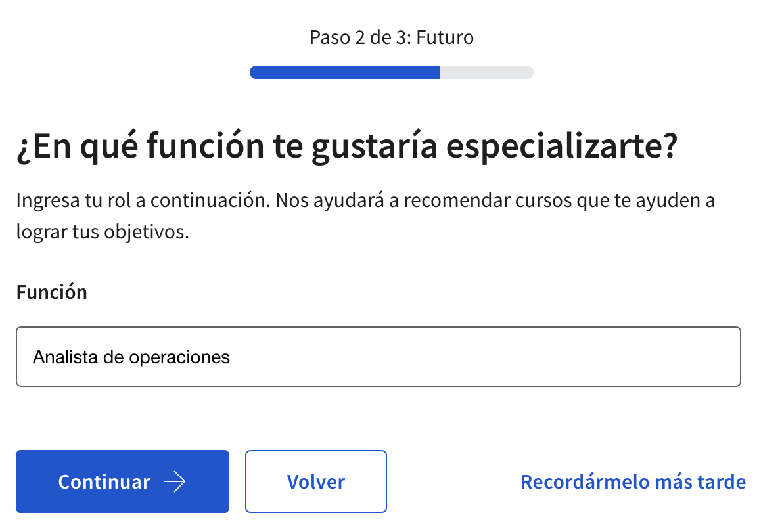Image resolution: width=782 pixels, height=532 pixels.
Task: Click the Función field label
Action: pyautogui.click(x=52, y=292)
